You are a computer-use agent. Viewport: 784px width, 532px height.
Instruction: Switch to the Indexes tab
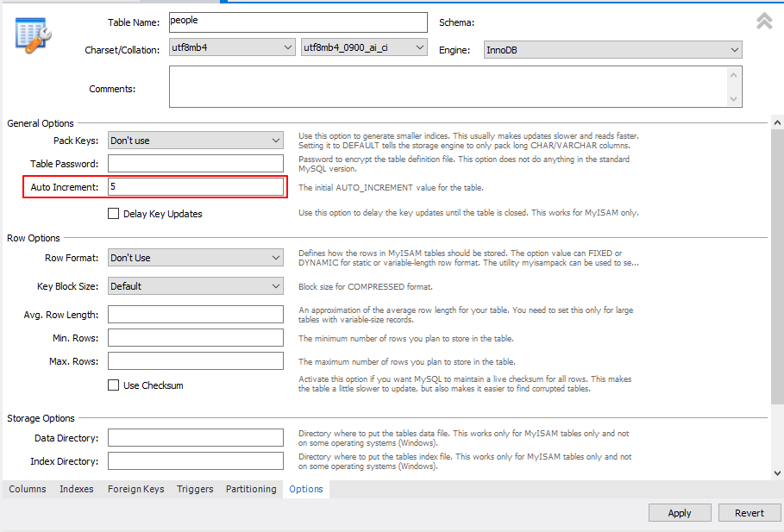coord(76,489)
